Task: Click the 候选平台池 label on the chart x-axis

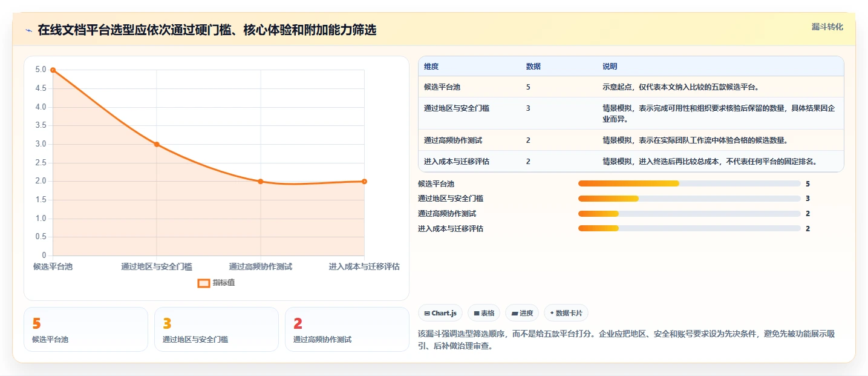Action: [x=53, y=266]
